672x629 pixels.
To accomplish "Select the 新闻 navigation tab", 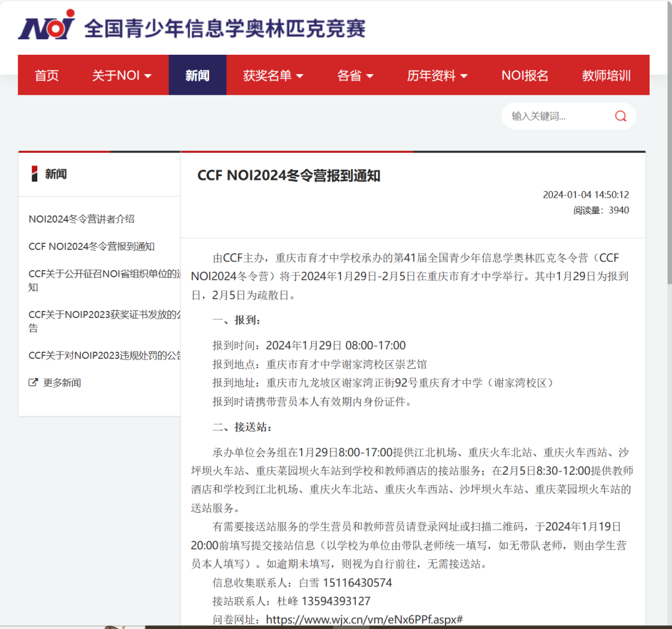I will (198, 75).
